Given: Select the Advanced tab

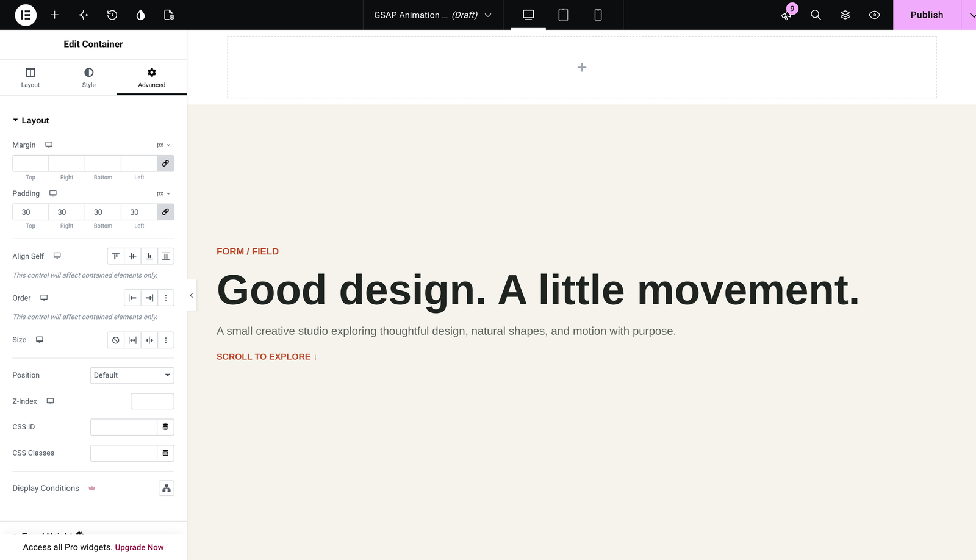Looking at the screenshot, I should (152, 77).
